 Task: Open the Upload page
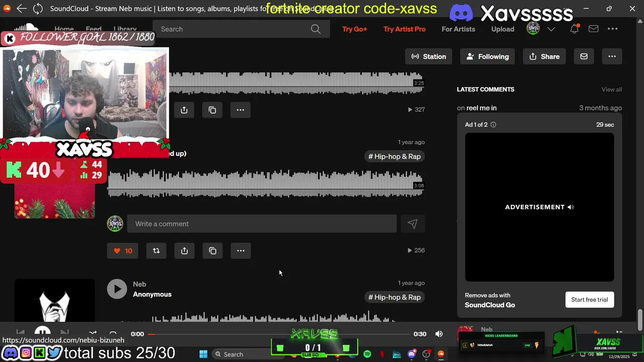tap(503, 29)
